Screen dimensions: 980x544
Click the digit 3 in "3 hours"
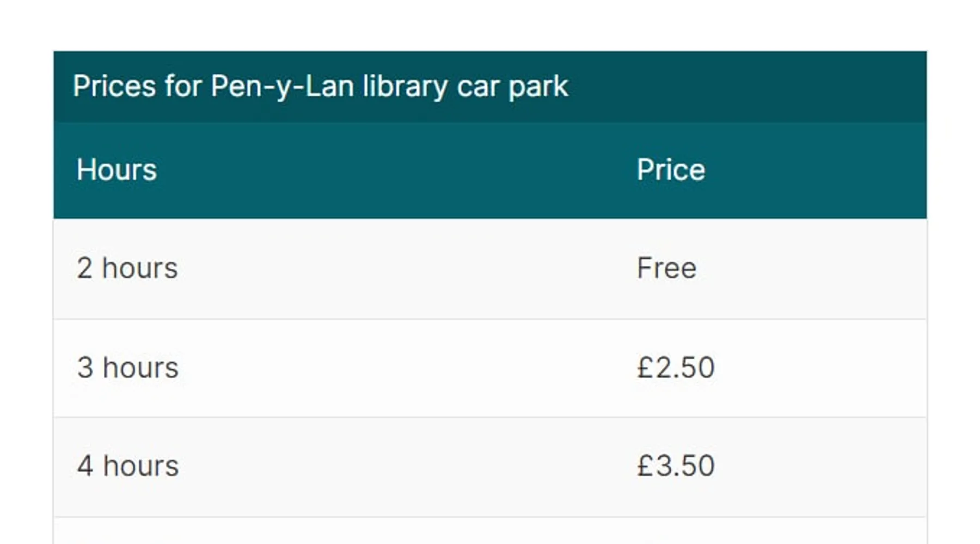point(85,368)
